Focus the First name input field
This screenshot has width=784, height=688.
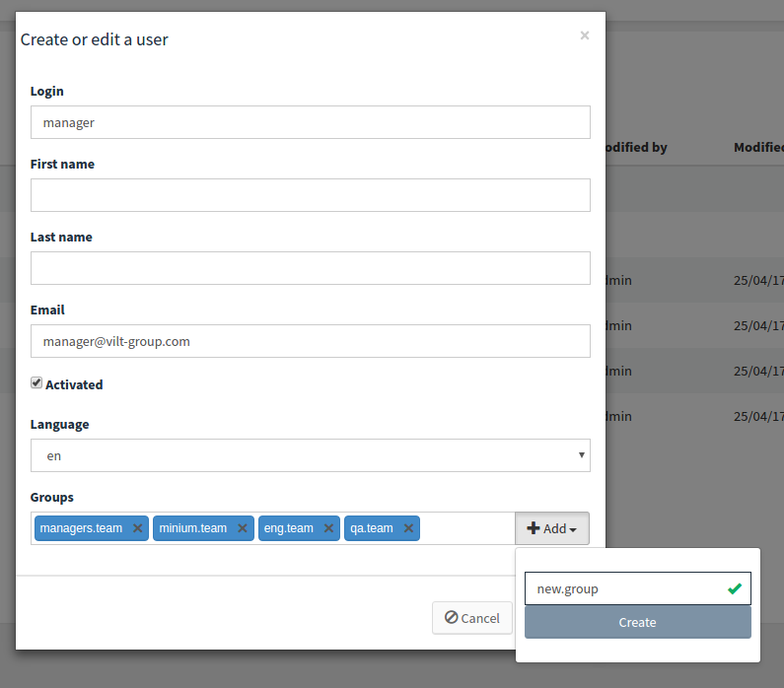[x=311, y=195]
